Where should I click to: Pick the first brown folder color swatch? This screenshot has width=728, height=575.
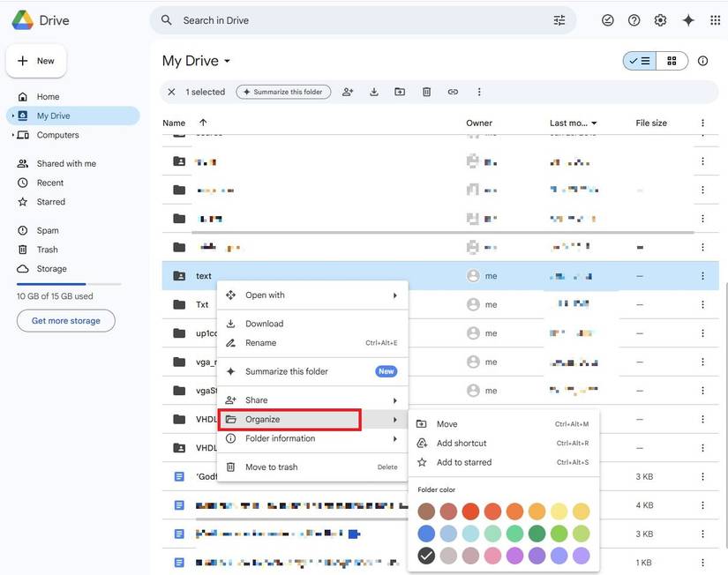(426, 512)
